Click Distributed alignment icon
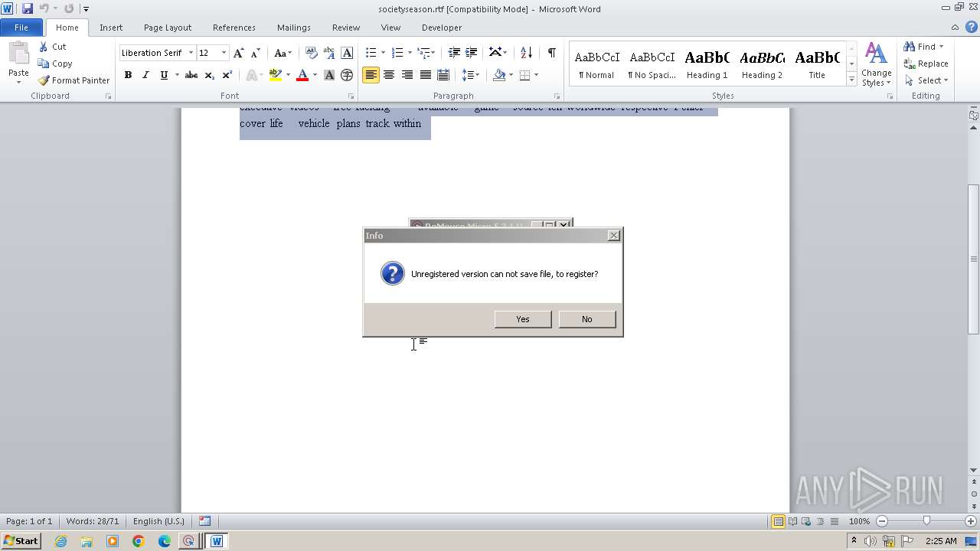The height and width of the screenshot is (551, 980). pyautogui.click(x=443, y=75)
